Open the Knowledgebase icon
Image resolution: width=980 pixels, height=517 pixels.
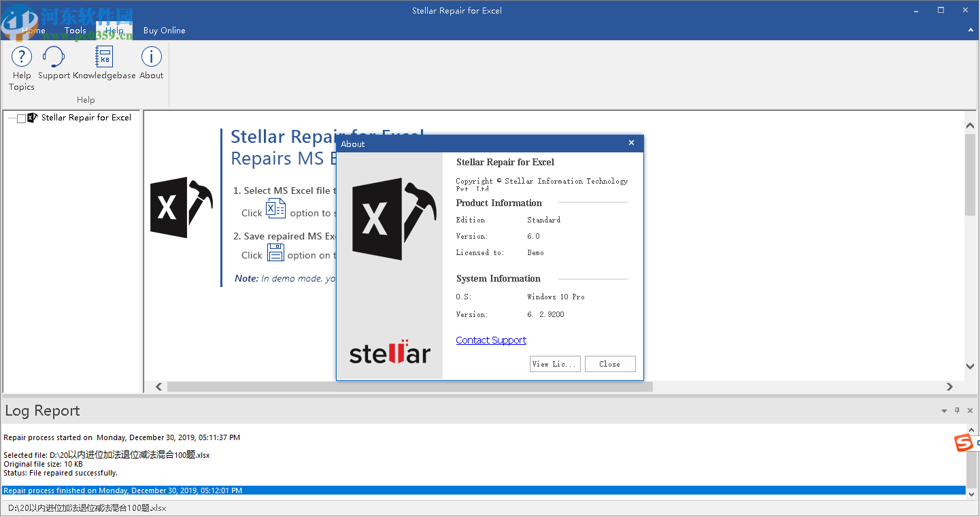pos(103,57)
